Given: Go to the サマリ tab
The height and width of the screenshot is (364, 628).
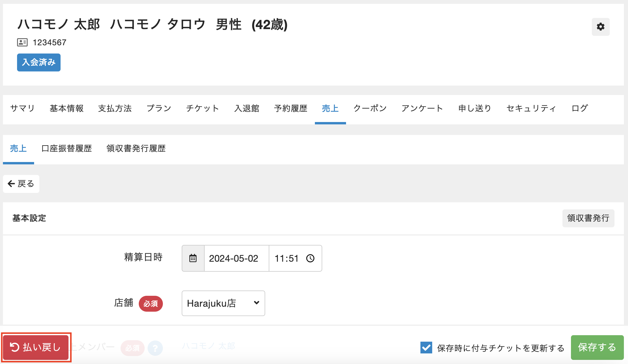Looking at the screenshot, I should pyautogui.click(x=23, y=108).
